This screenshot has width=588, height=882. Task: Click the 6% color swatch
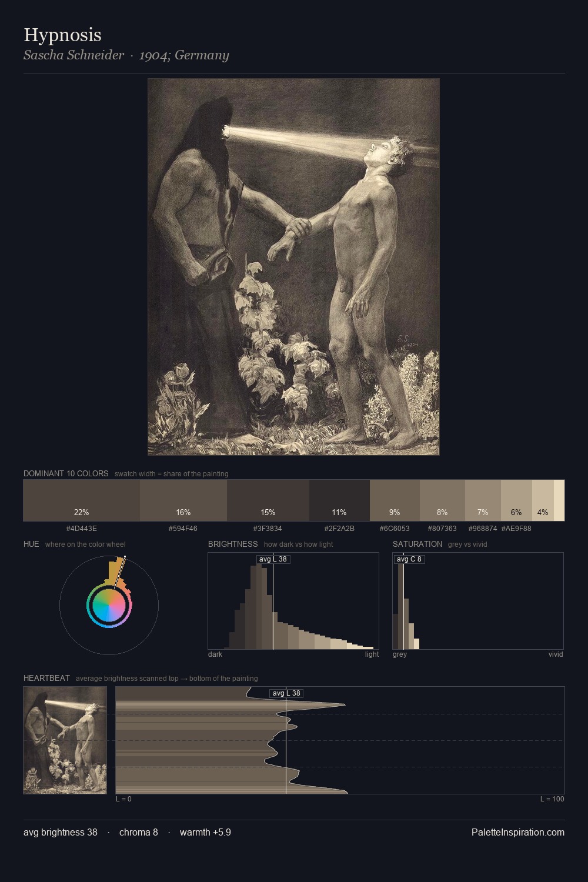pyautogui.click(x=516, y=500)
